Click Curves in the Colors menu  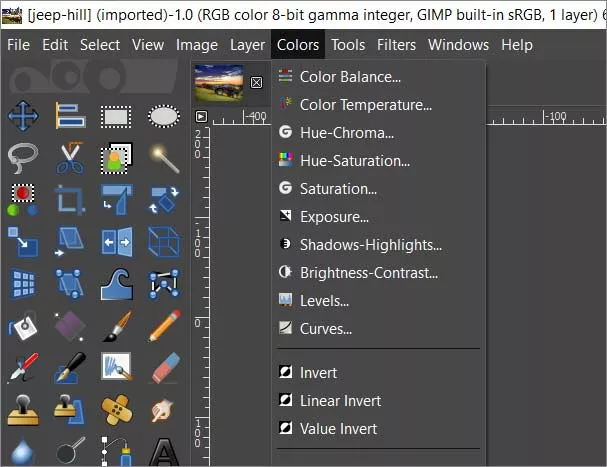pos(325,329)
